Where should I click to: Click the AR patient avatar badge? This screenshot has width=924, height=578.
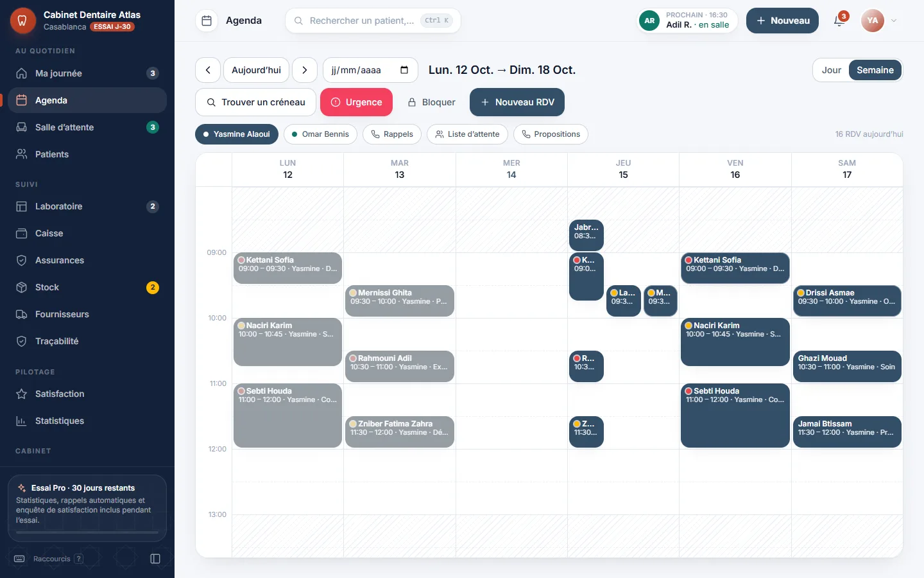pyautogui.click(x=649, y=21)
